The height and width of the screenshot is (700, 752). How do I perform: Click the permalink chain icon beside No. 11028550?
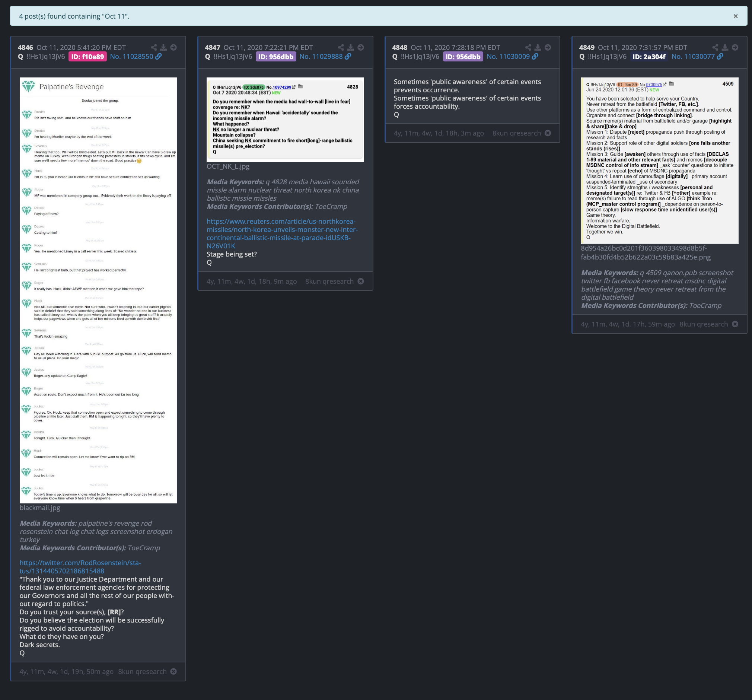click(159, 56)
